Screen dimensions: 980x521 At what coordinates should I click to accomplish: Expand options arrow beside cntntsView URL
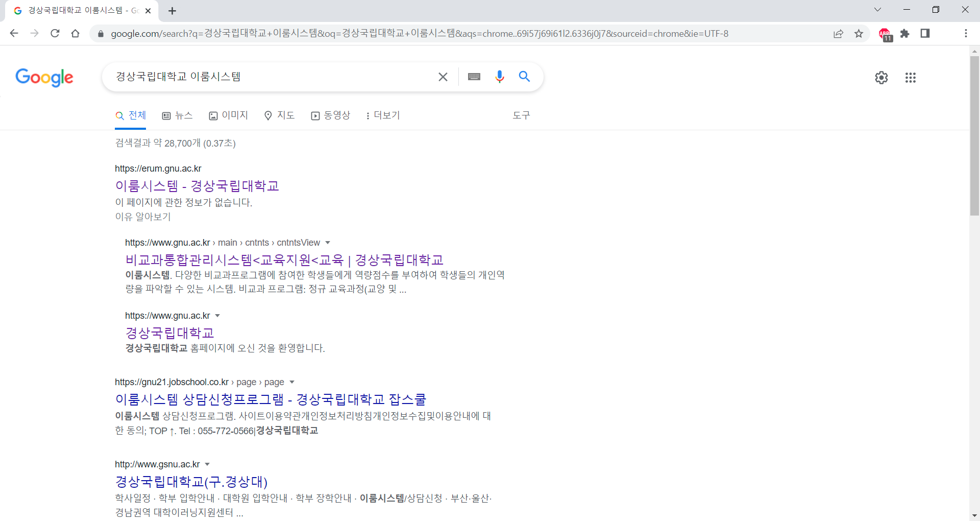[x=328, y=243]
